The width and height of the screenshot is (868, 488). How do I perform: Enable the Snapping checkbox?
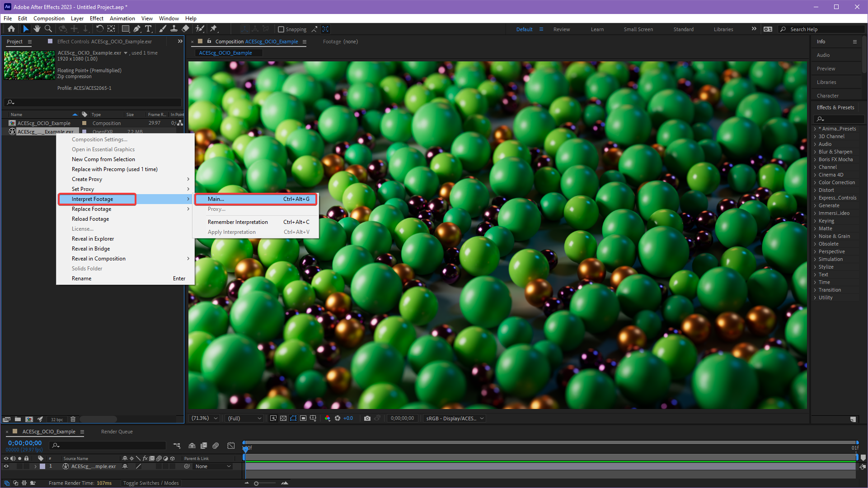coord(281,29)
